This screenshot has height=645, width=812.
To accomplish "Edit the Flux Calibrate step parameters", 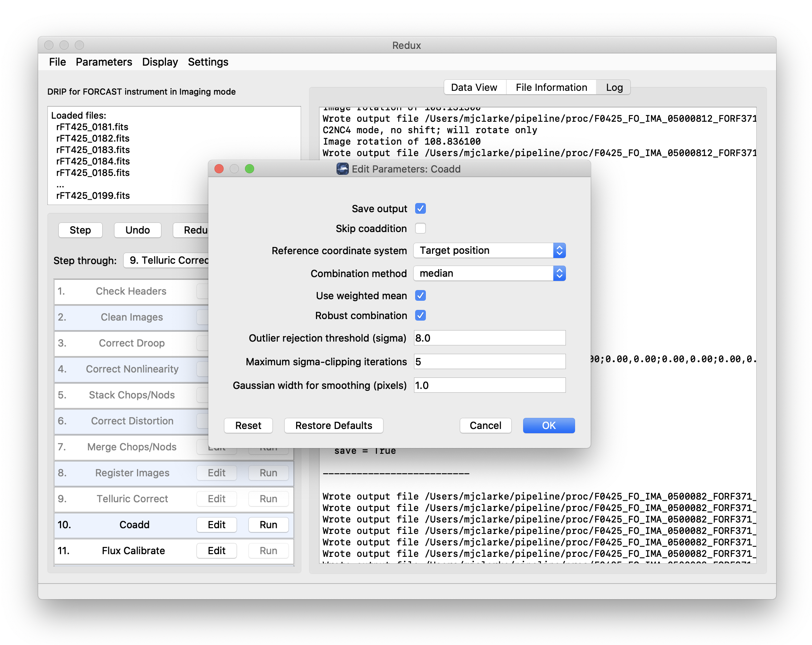I will [216, 550].
